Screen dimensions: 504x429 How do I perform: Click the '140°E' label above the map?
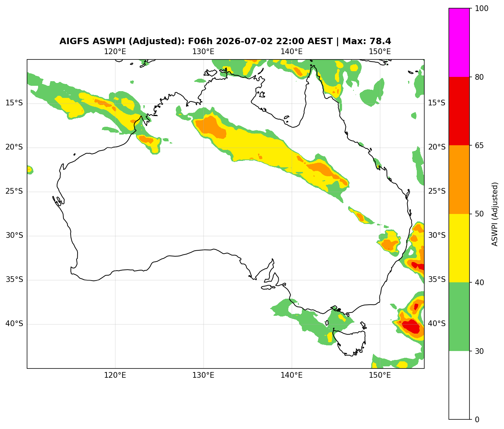[292, 52]
